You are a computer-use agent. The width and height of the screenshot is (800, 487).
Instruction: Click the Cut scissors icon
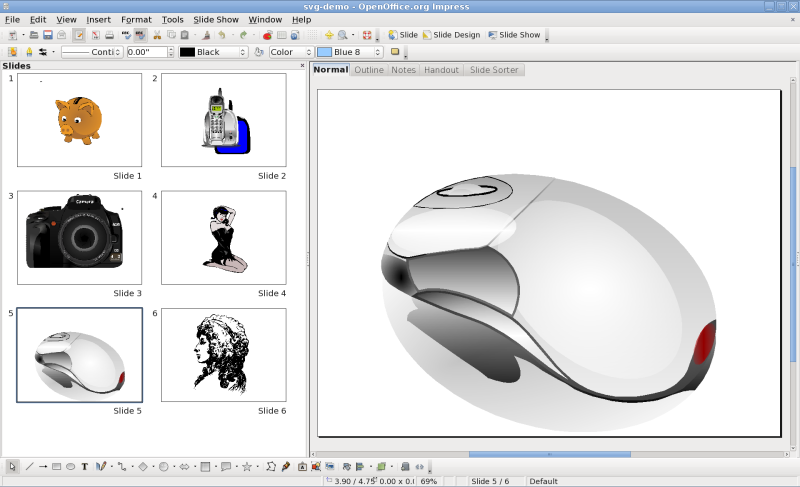click(158, 35)
